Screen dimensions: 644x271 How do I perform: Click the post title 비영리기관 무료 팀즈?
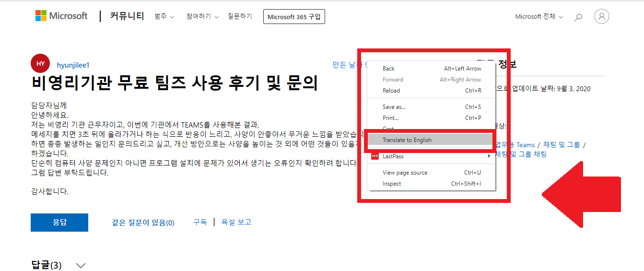pyautogui.click(x=175, y=83)
